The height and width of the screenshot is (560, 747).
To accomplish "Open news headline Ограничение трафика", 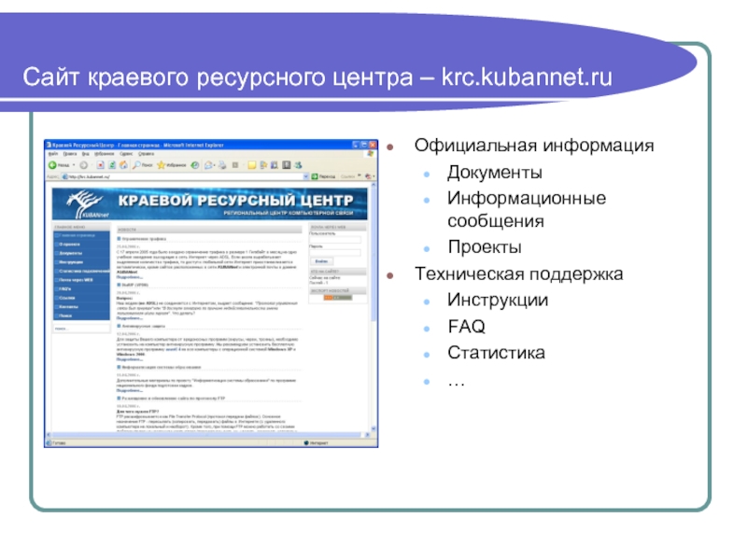I will click(144, 239).
